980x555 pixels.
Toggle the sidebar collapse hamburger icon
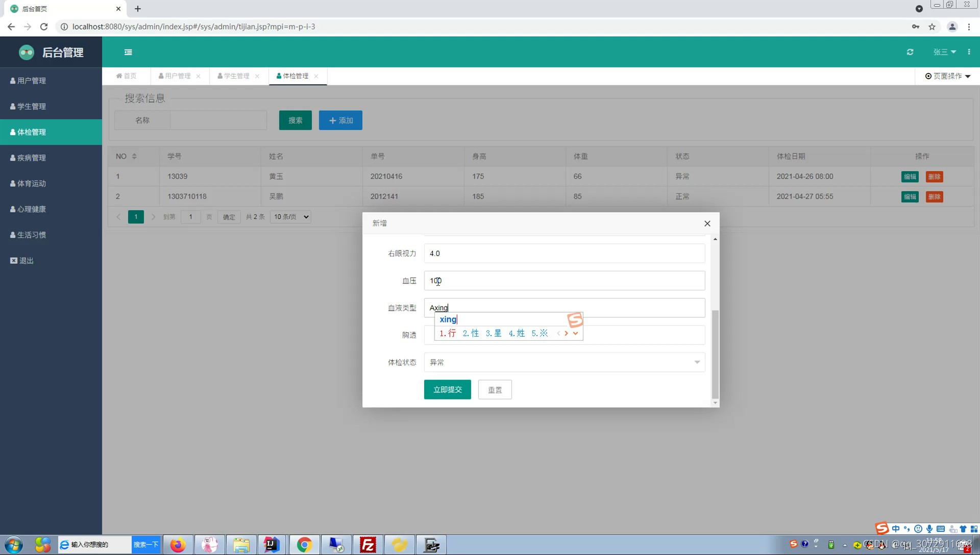[x=128, y=52]
